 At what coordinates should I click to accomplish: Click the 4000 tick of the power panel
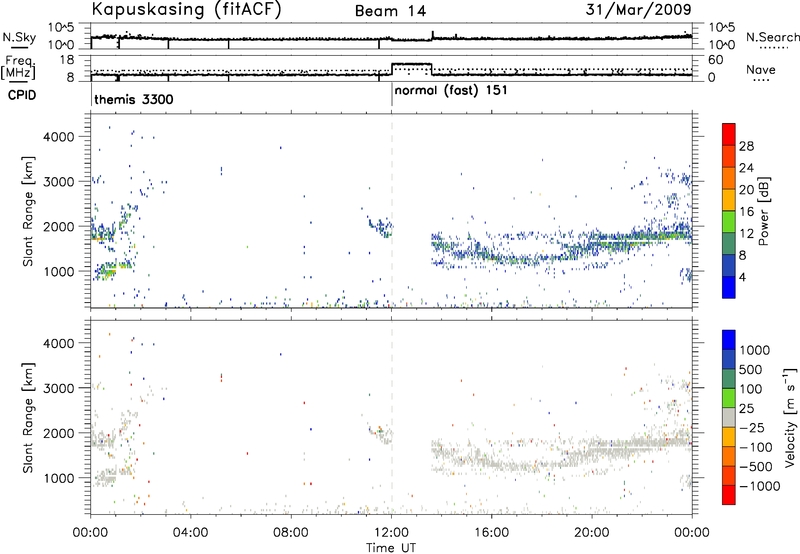point(58,137)
